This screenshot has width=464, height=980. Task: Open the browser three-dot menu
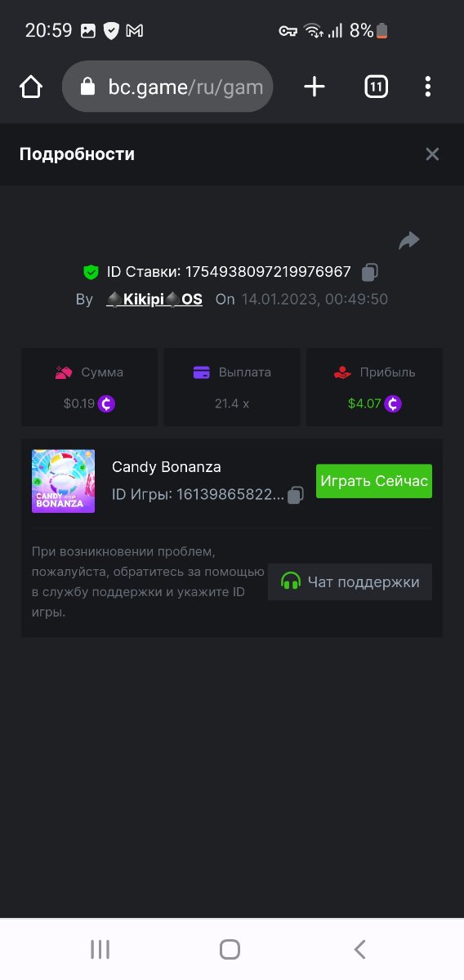tap(428, 87)
